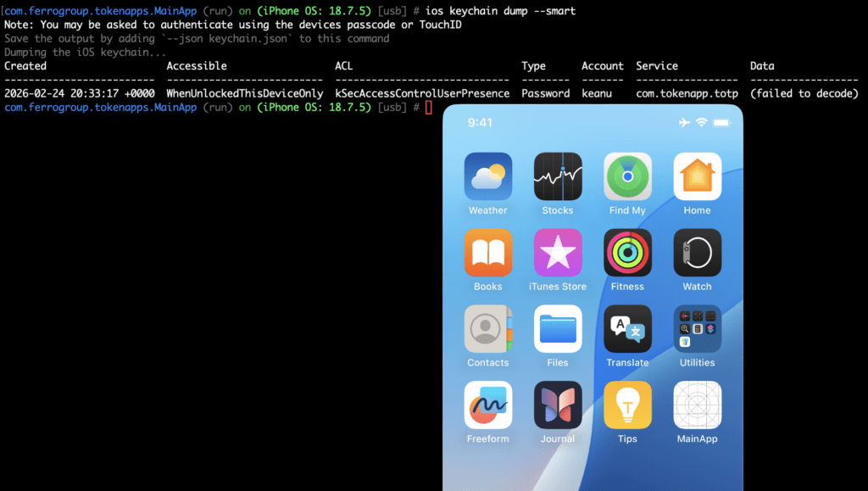Screen dimensions: 868x491
Task: Click the terminal prompt cursor
Action: (x=429, y=108)
